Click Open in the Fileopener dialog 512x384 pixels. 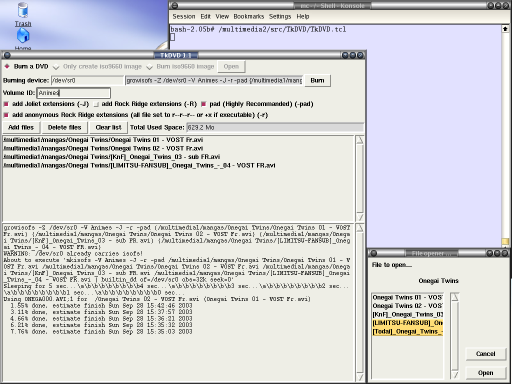click(485, 373)
